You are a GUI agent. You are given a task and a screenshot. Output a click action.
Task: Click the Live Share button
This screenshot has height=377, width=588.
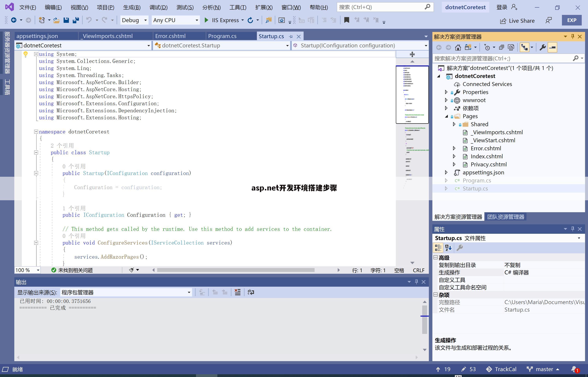click(x=517, y=21)
